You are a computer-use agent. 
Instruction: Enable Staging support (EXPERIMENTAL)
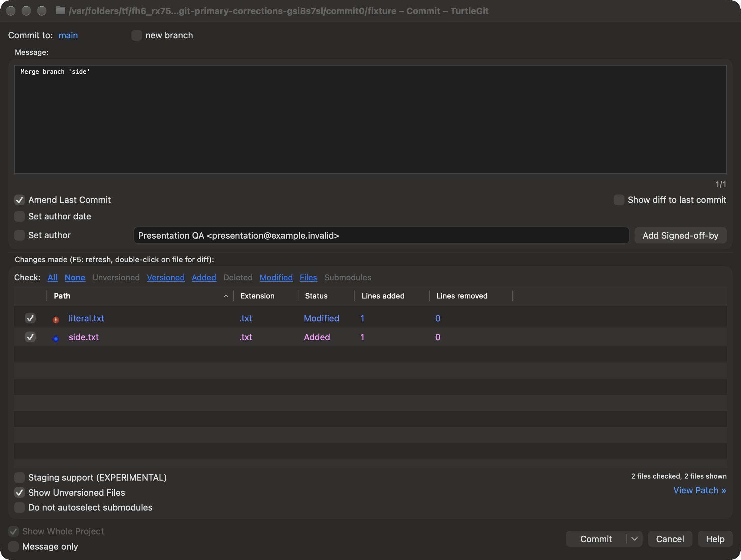point(20,477)
